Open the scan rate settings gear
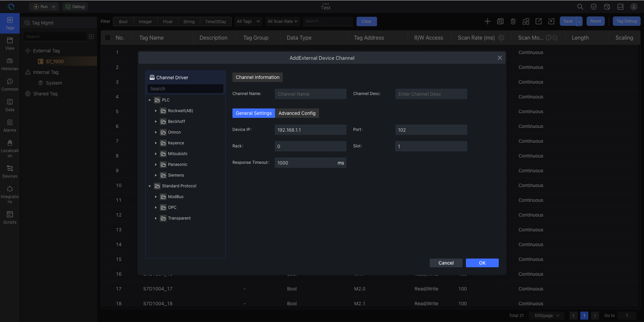This screenshot has height=322, width=644. (501, 38)
